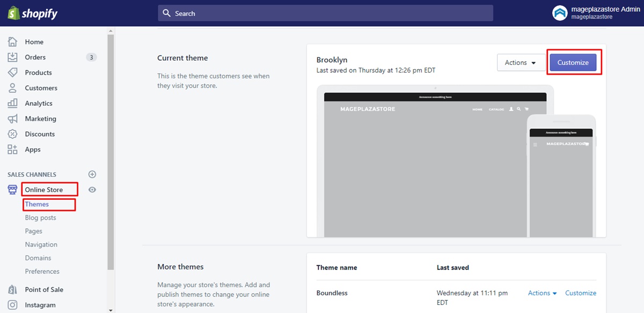This screenshot has height=313, width=644.
Task: Open Marketing via its megaphone icon
Action: 12,119
